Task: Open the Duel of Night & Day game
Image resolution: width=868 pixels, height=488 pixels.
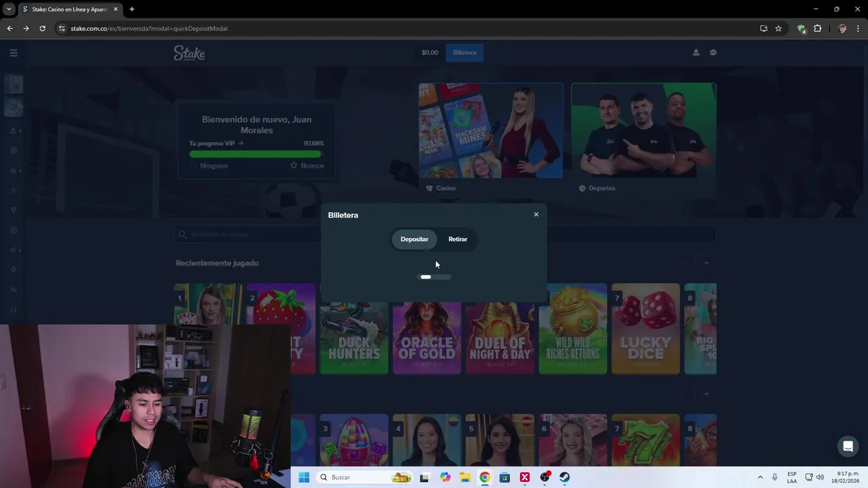Action: [500, 329]
